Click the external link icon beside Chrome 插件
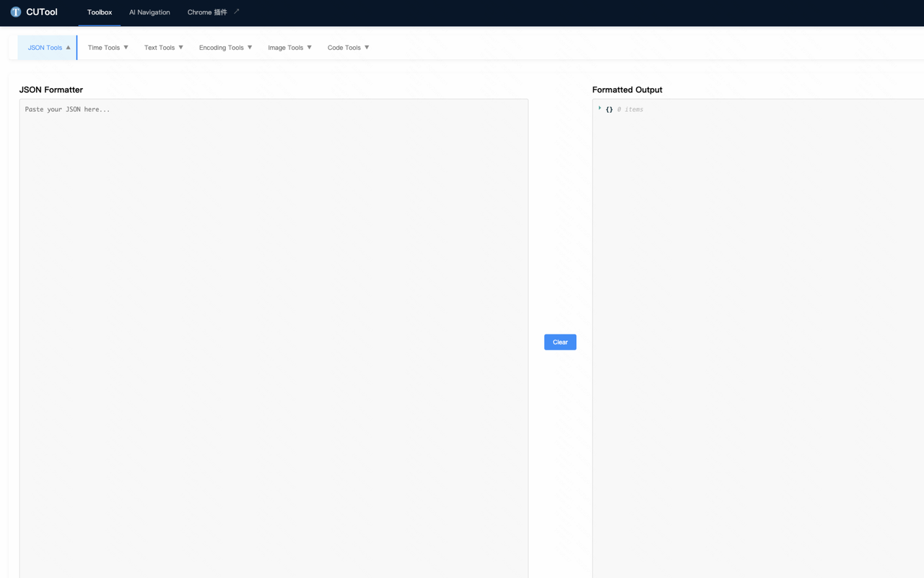This screenshot has width=924, height=578. tap(236, 12)
